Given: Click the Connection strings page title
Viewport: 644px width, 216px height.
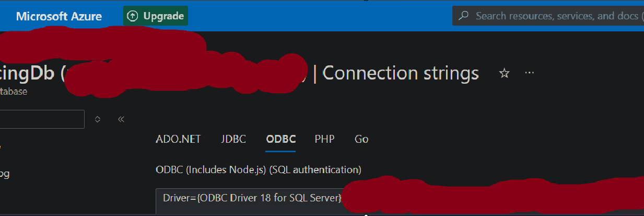Looking at the screenshot, I should point(401,73).
